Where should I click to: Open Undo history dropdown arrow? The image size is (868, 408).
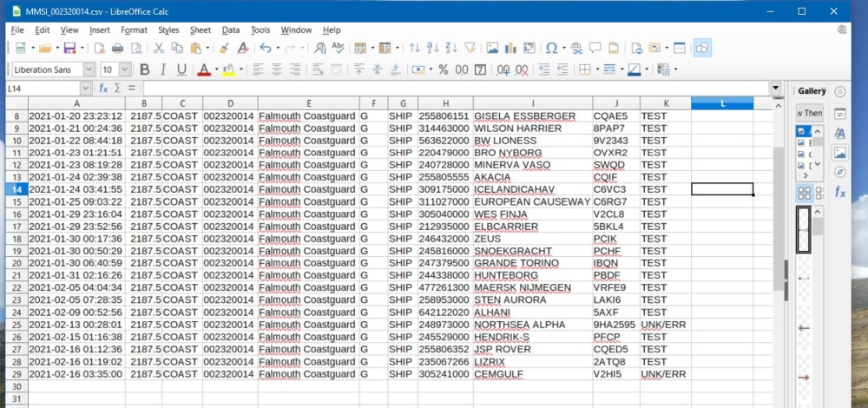(278, 48)
